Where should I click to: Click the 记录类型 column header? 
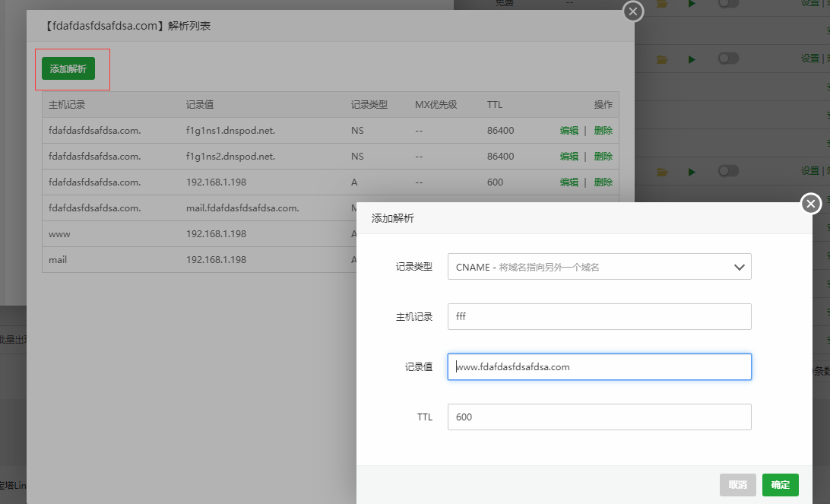click(369, 105)
